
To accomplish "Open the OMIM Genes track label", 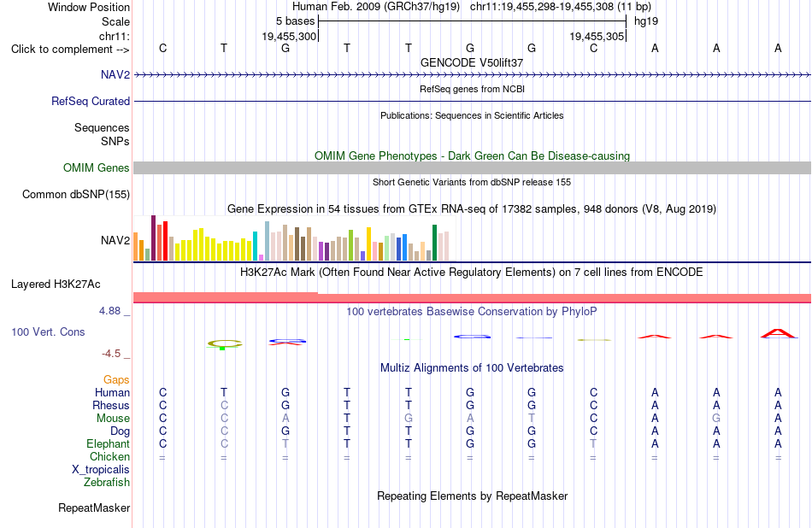I will point(96,167).
